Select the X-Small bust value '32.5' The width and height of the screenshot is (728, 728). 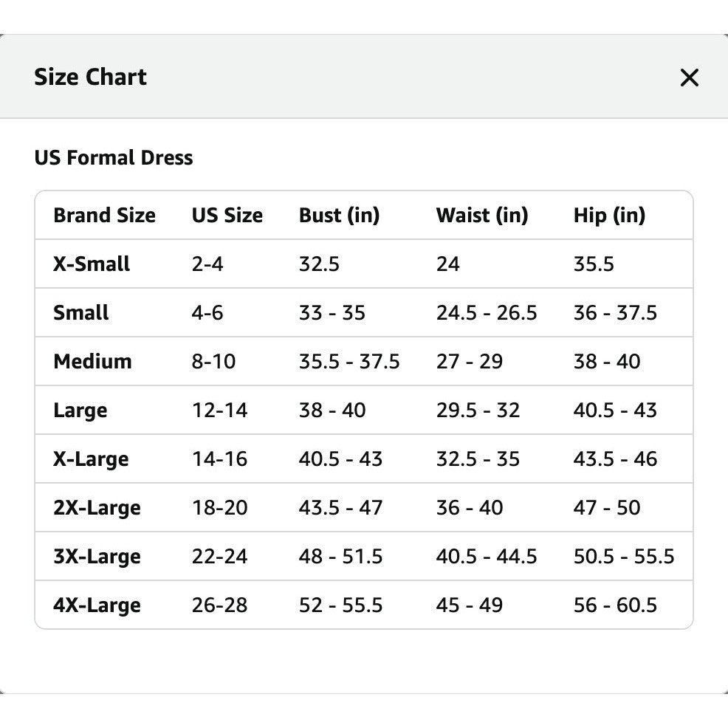(x=319, y=264)
